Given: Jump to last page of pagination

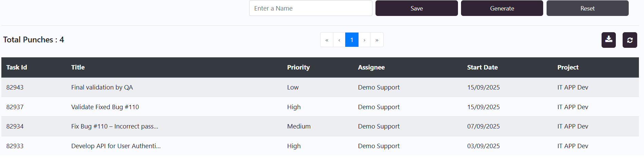Looking at the screenshot, I should click(377, 40).
